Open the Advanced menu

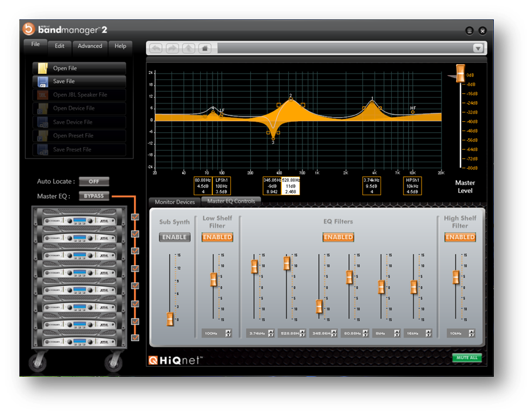point(90,46)
